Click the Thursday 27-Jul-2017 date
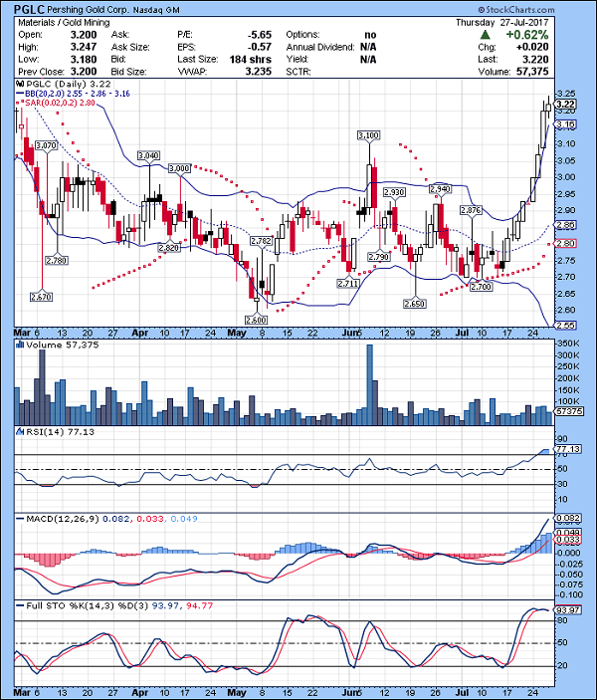 (x=501, y=22)
